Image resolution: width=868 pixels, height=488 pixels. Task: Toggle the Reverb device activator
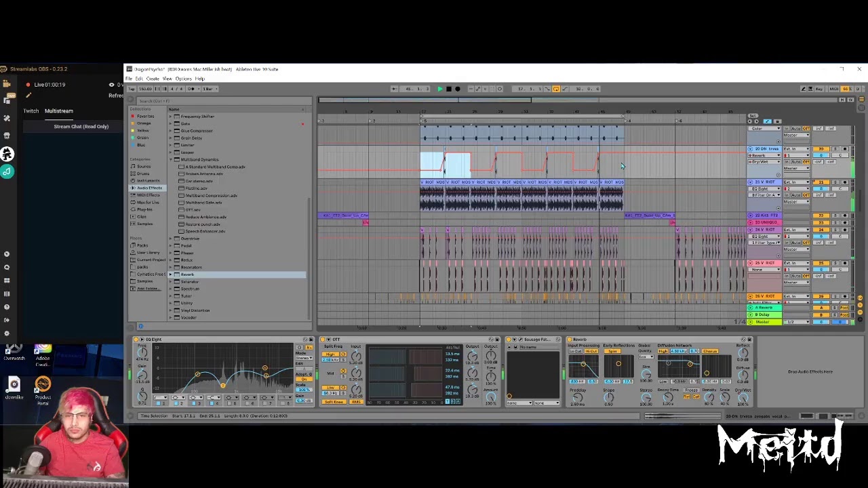pyautogui.click(x=570, y=340)
